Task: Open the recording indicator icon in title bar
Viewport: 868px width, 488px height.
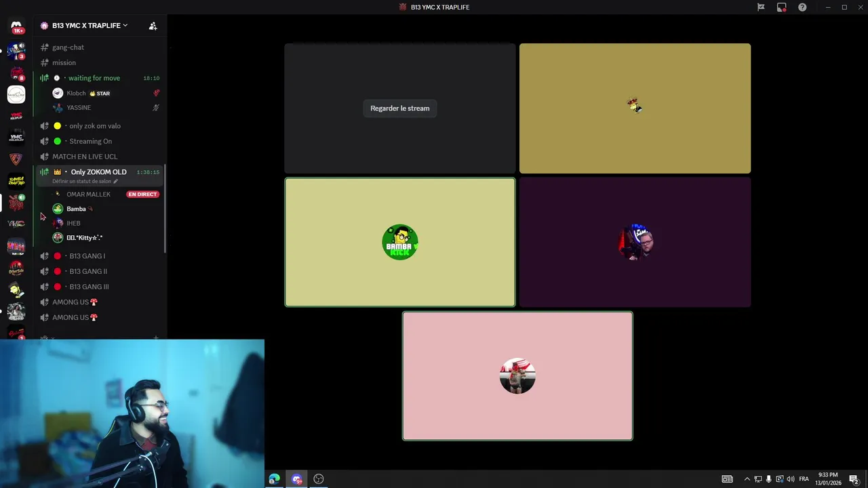Action: [x=781, y=7]
